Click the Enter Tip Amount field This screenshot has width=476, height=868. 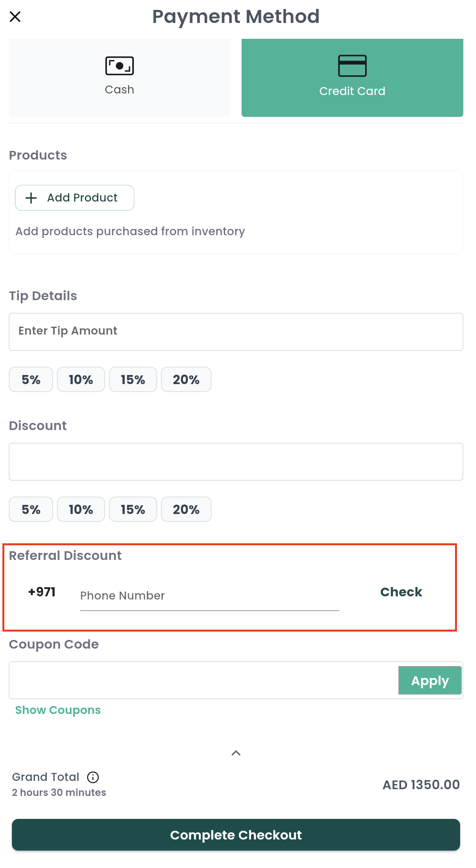tap(236, 331)
